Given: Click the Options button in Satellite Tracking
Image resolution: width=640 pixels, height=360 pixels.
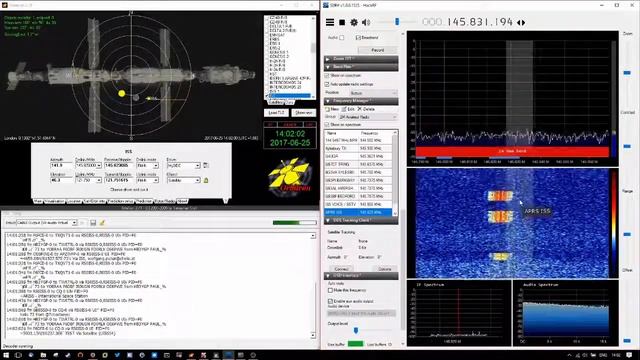Looking at the screenshot, I should click(x=384, y=269).
